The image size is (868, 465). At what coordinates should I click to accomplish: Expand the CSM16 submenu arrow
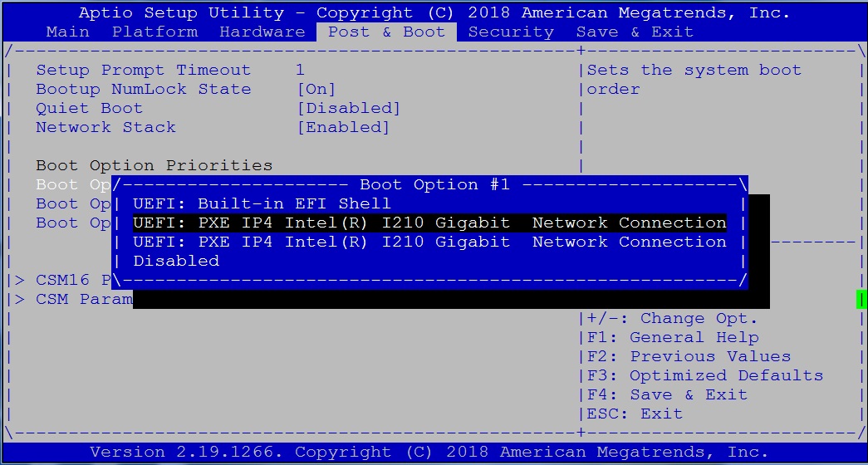19,280
